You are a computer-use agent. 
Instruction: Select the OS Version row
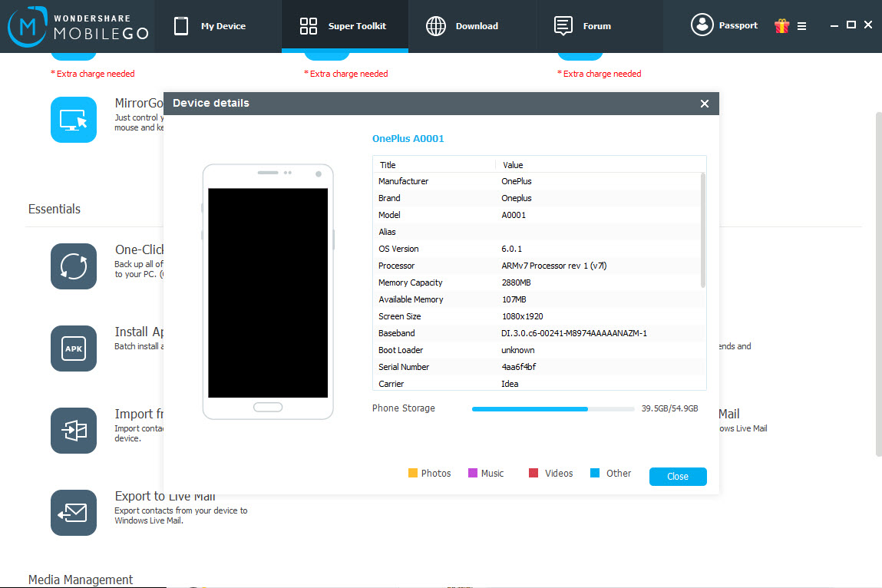(x=537, y=249)
